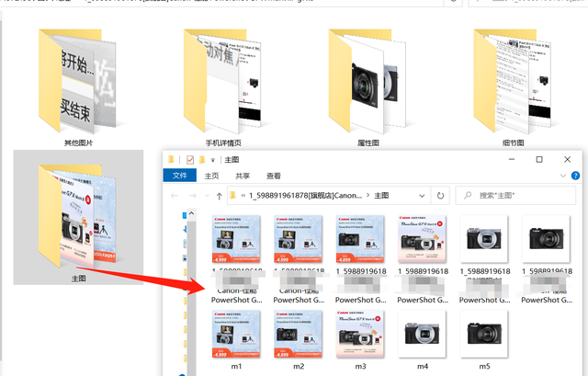Switch to the 查看 ribbon tab
The height and width of the screenshot is (376, 588).
(273, 176)
